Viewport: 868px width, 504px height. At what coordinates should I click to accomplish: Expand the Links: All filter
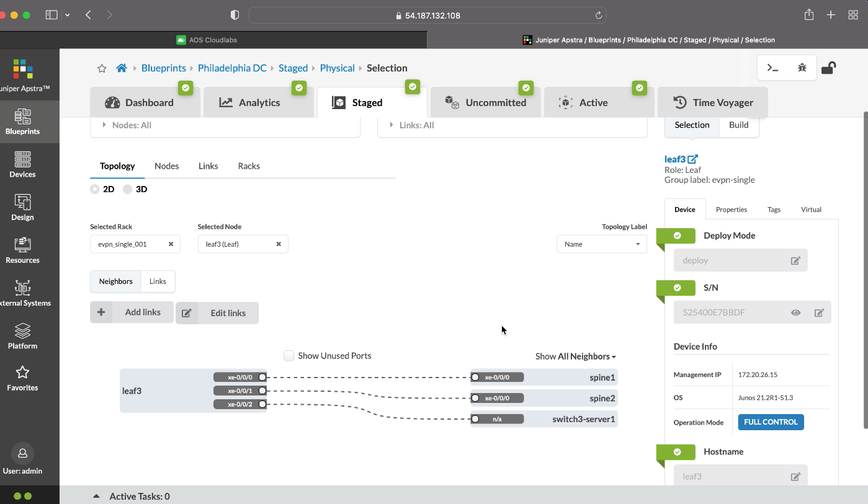(512, 126)
